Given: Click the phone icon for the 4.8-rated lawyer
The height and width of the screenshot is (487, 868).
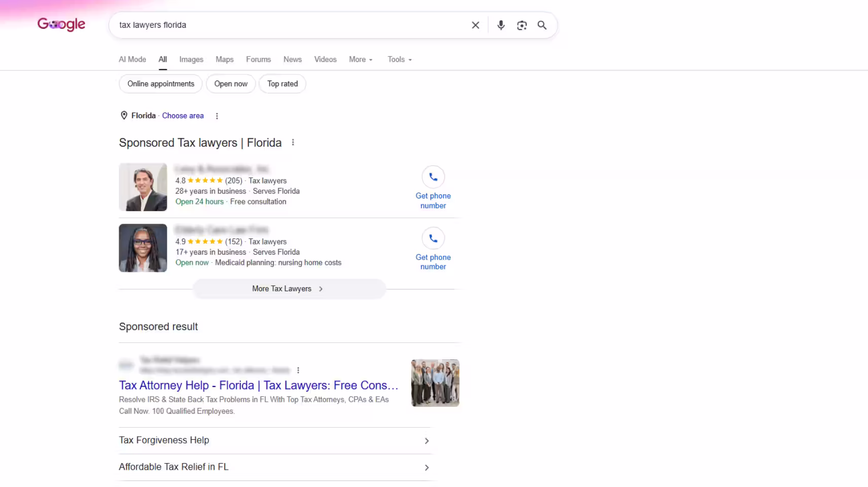Looking at the screenshot, I should pos(433,177).
